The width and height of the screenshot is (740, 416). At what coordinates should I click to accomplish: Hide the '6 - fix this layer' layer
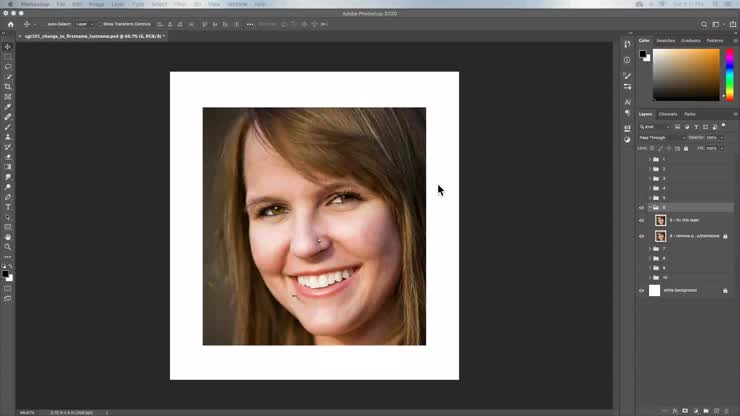641,221
